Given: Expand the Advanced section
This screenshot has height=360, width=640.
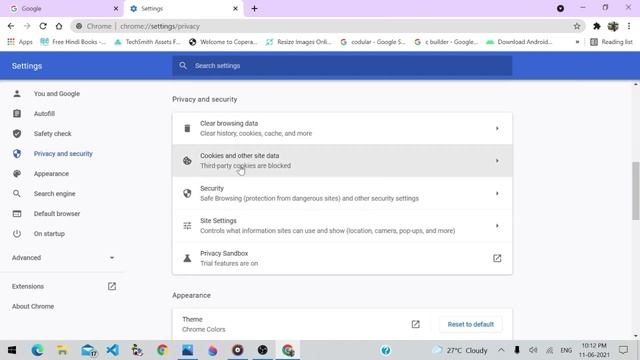Looking at the screenshot, I should [63, 258].
